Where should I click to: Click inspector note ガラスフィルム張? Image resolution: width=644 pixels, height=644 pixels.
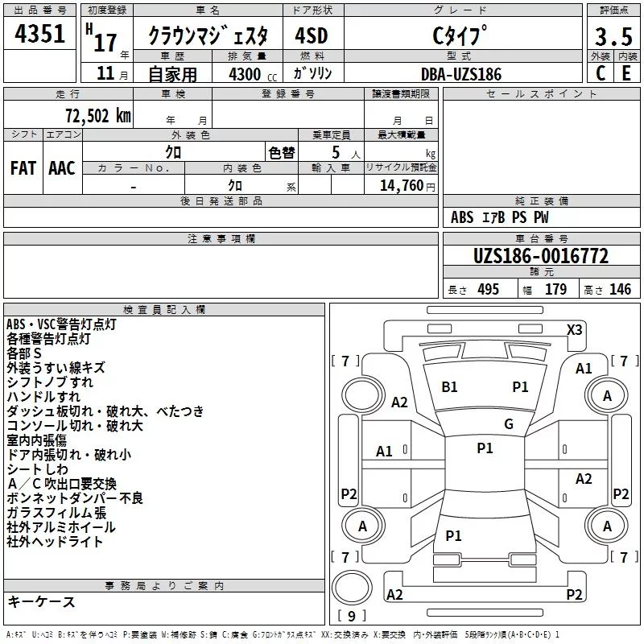coord(56,513)
